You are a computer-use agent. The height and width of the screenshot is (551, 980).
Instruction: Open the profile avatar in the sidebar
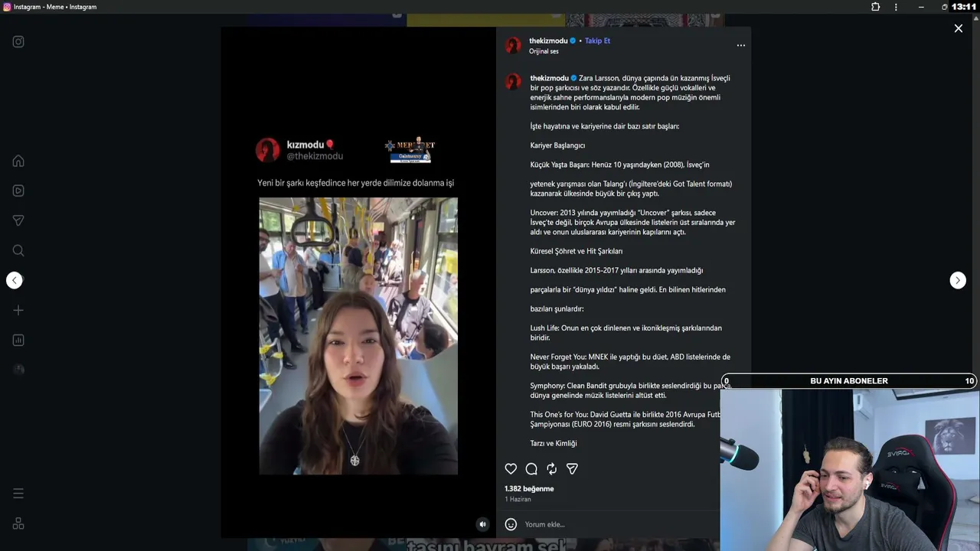(x=18, y=370)
